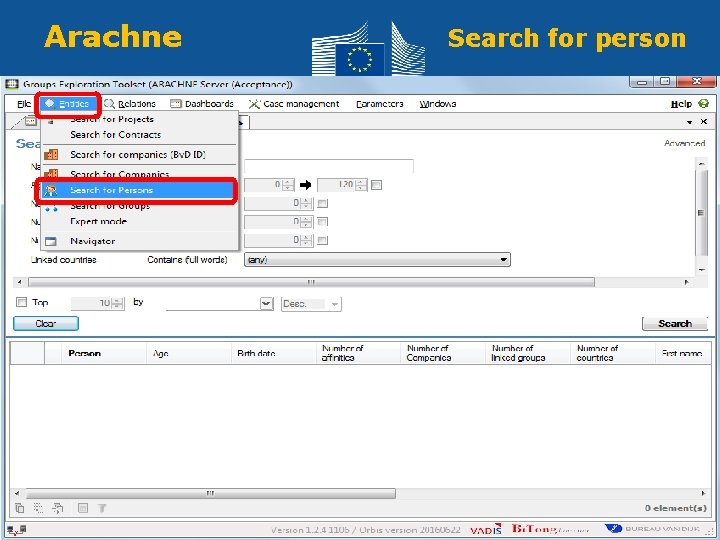Open the Entities menu
Screen dimensions: 720x540
coord(68,104)
